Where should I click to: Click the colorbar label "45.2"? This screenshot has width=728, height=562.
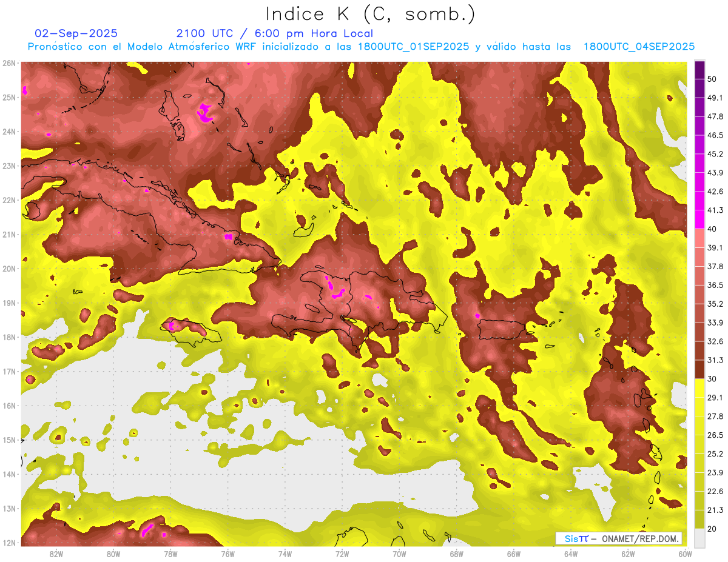point(715,154)
